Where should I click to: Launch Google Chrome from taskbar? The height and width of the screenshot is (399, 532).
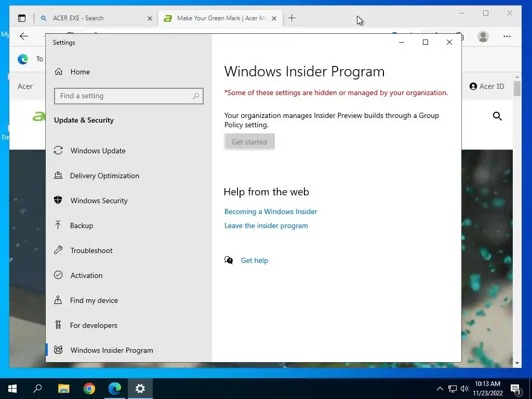coord(89,389)
